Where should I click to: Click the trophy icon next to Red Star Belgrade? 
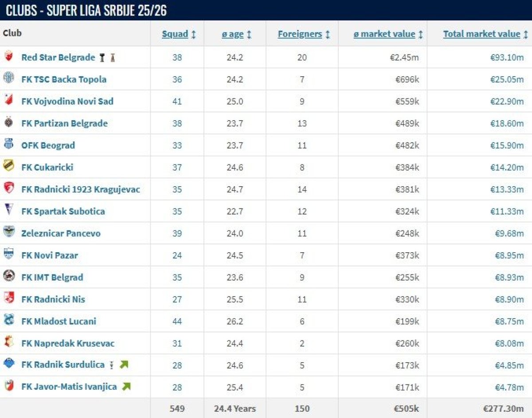click(x=103, y=57)
